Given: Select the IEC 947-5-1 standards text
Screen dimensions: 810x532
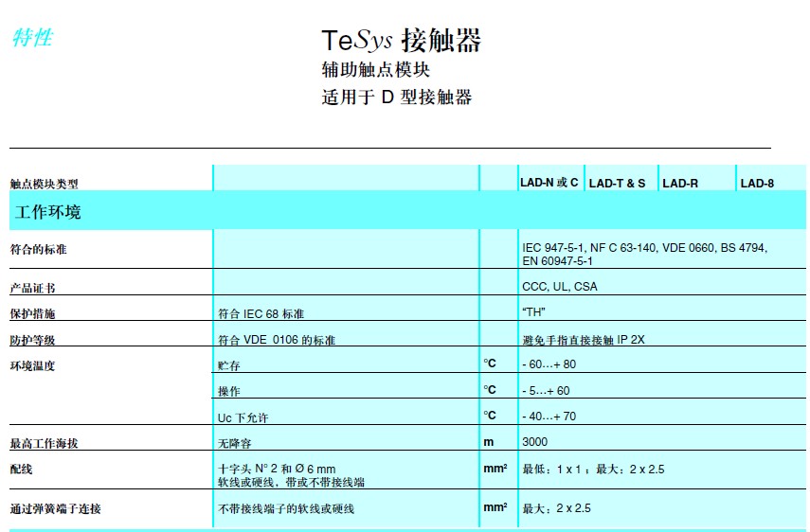Looking at the screenshot, I should pos(645,248).
